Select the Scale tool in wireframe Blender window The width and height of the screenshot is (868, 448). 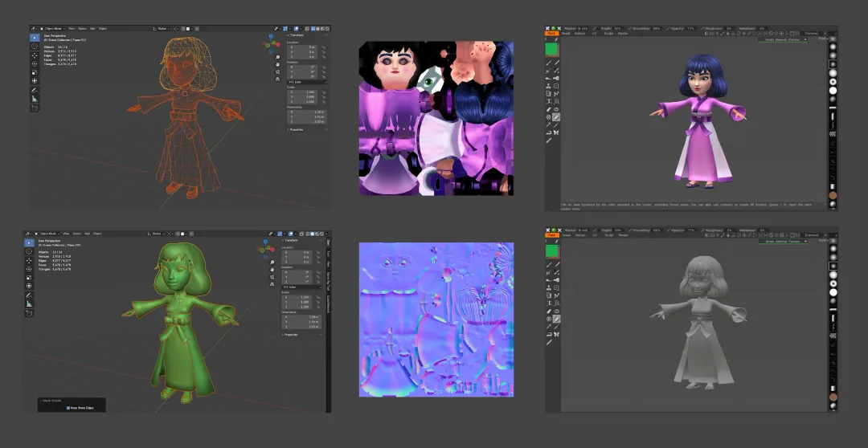tap(35, 72)
